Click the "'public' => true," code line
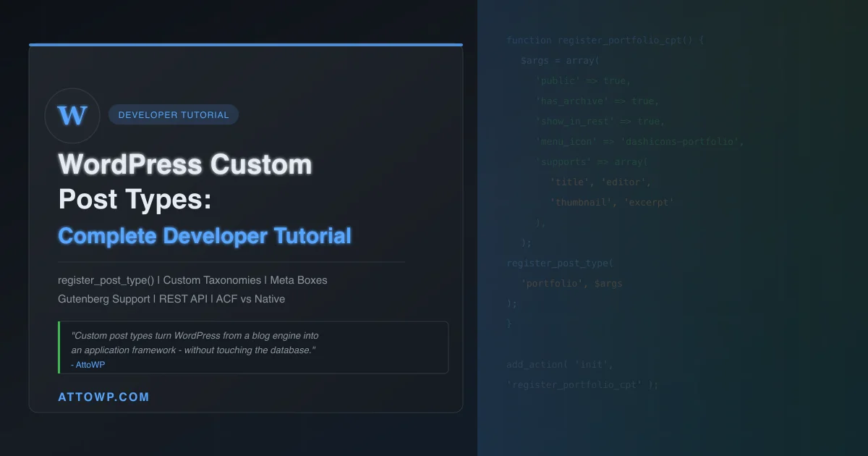The height and width of the screenshot is (456, 868). click(583, 81)
